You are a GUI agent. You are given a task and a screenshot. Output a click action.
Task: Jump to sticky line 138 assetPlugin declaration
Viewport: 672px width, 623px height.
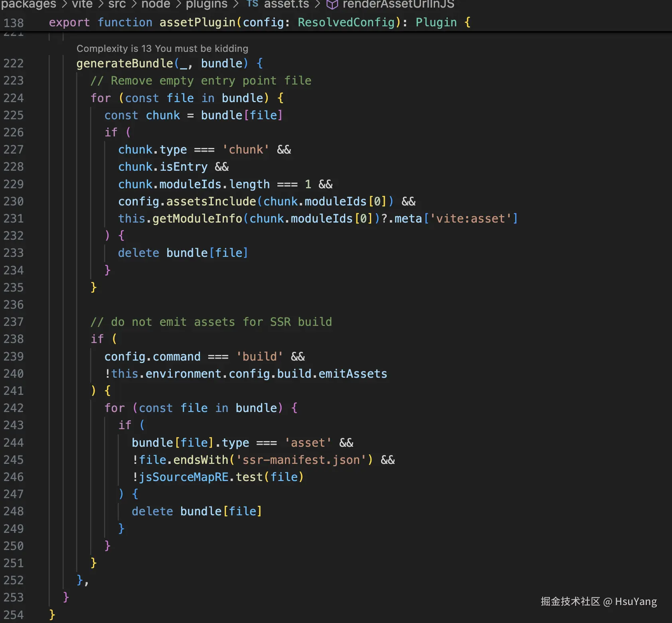pos(259,22)
